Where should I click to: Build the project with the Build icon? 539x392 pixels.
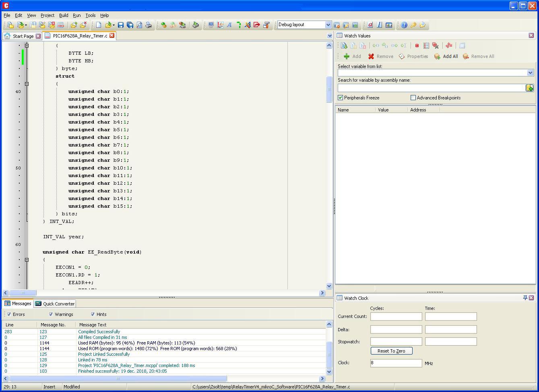pos(164,25)
